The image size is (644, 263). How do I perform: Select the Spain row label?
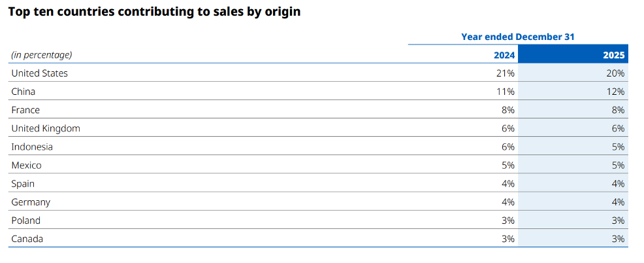pos(23,184)
